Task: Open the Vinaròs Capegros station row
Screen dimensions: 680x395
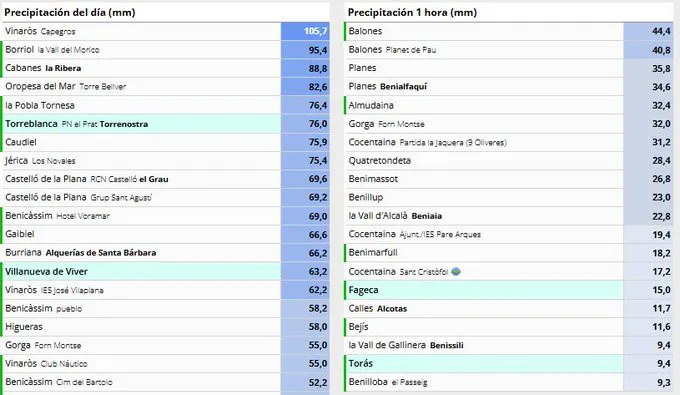Action: [166, 31]
